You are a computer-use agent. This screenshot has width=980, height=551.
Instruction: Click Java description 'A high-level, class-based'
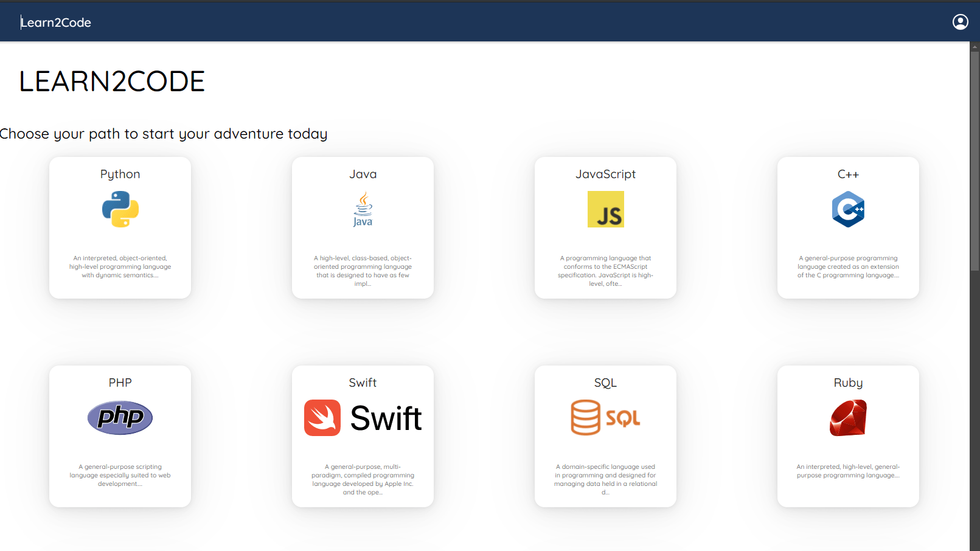point(363,271)
